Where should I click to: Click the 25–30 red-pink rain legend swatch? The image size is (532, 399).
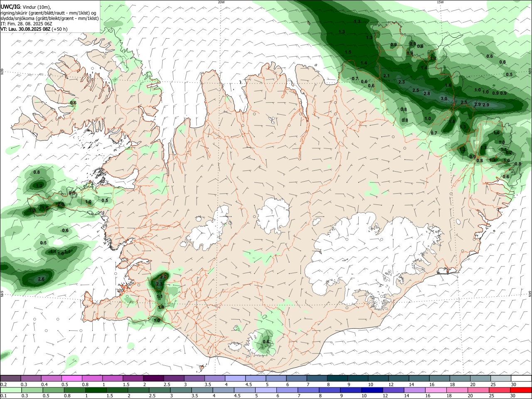click(x=500, y=391)
